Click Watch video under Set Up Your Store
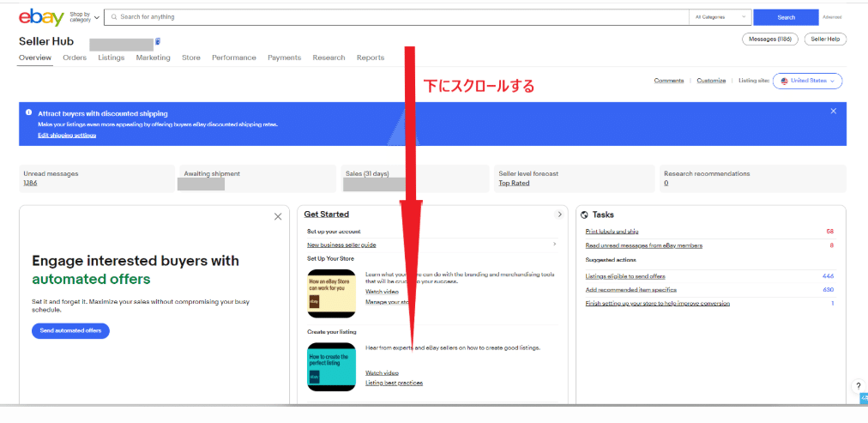The height and width of the screenshot is (423, 868). pyautogui.click(x=382, y=291)
